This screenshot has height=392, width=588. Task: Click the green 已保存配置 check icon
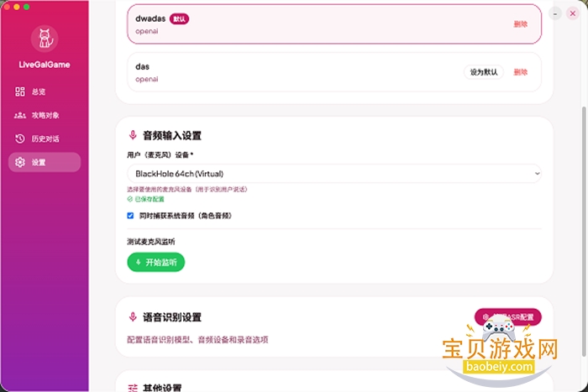pos(129,200)
